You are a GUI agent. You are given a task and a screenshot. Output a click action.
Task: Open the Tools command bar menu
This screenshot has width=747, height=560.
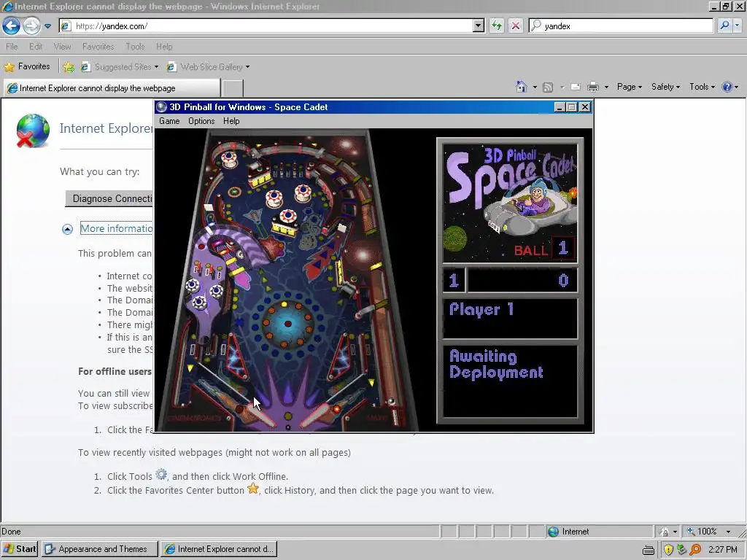(703, 87)
